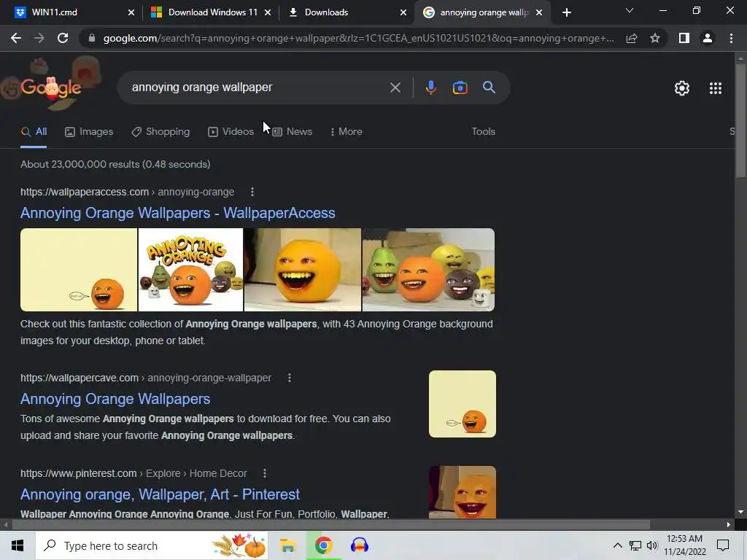Go back to the previous page
Screen dimensions: 747x560
click(x=16, y=38)
